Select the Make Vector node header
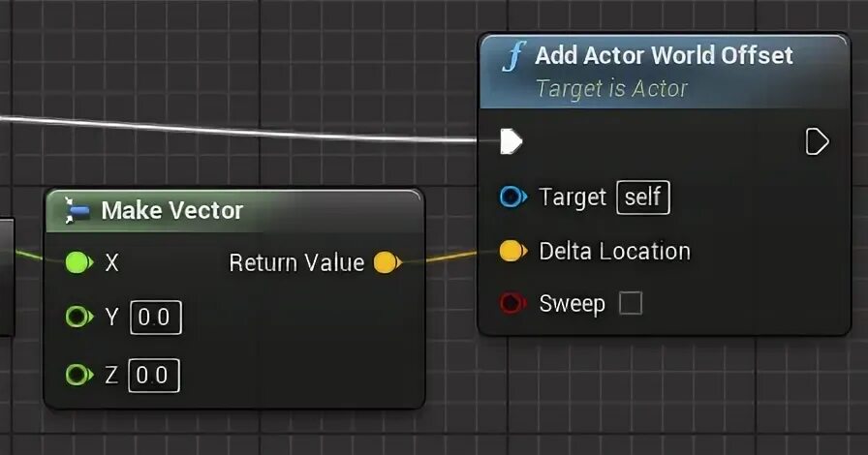The width and height of the screenshot is (868, 455). point(234,210)
